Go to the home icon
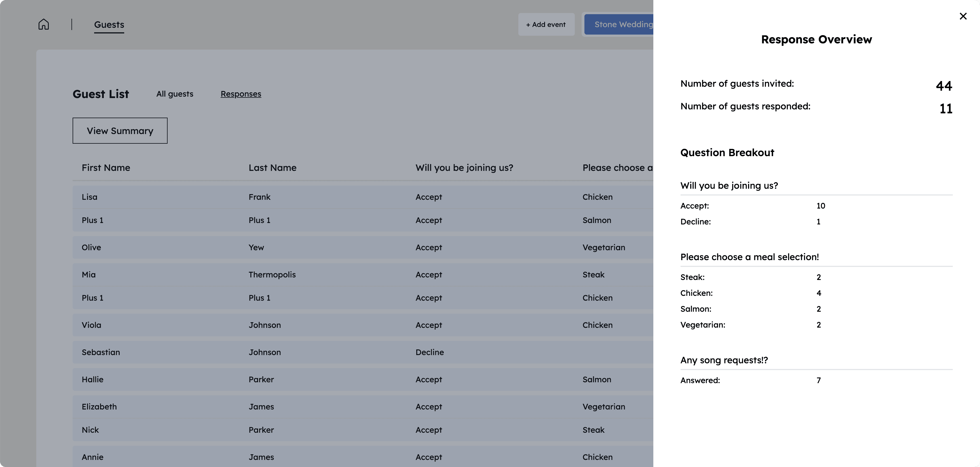 pyautogui.click(x=44, y=24)
